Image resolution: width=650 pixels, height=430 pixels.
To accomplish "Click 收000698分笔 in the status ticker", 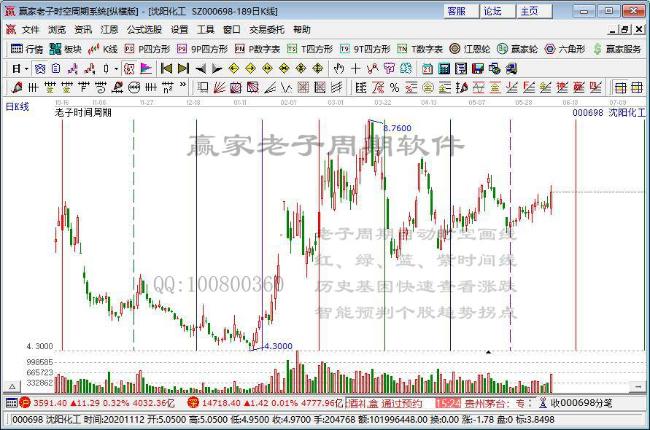I will coord(581,403).
